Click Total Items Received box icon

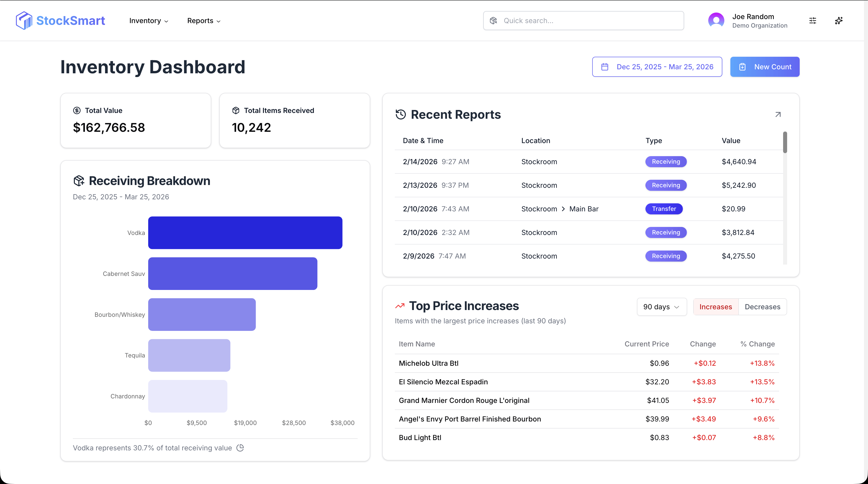coord(236,110)
